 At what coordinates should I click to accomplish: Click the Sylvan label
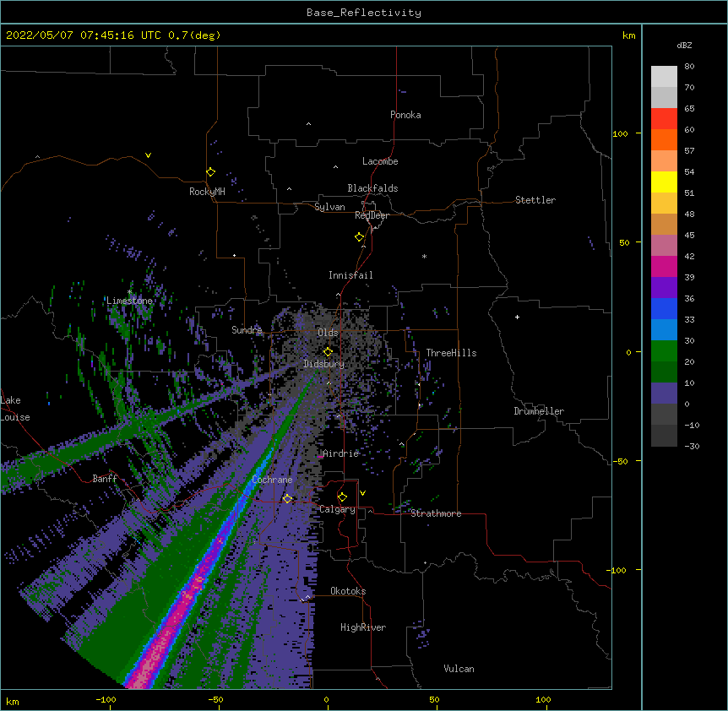[329, 207]
